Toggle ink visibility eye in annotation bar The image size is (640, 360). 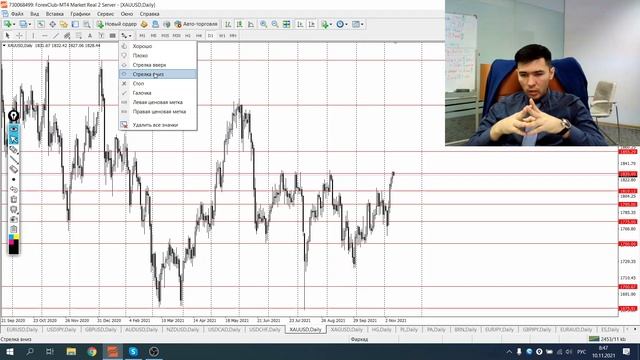[x=13, y=129]
